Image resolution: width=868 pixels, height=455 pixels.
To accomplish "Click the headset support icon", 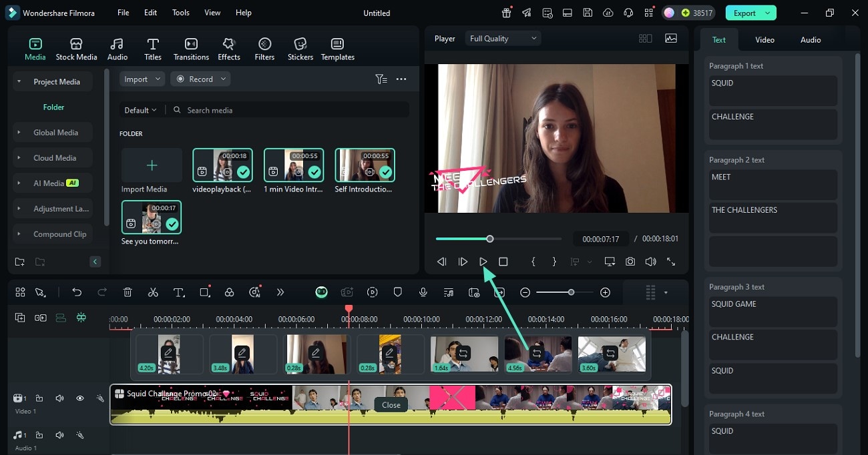I will 628,13.
